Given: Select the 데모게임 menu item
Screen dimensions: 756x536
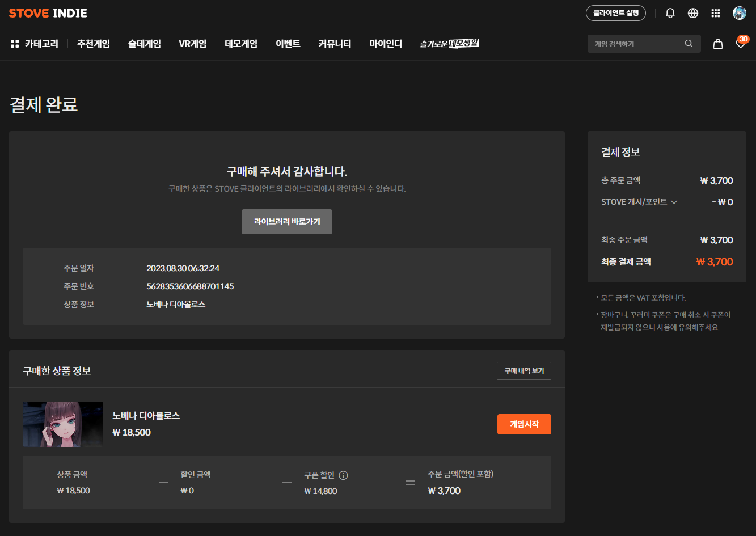Looking at the screenshot, I should [x=241, y=44].
